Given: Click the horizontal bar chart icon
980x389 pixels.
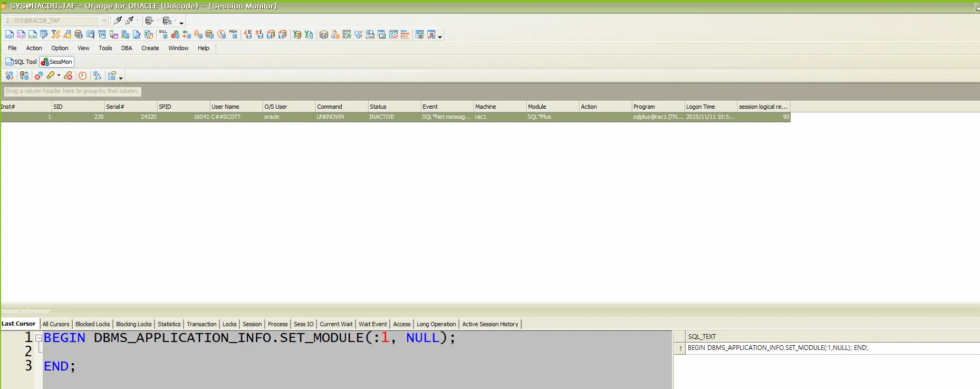Looking at the screenshot, I should click(x=405, y=34).
